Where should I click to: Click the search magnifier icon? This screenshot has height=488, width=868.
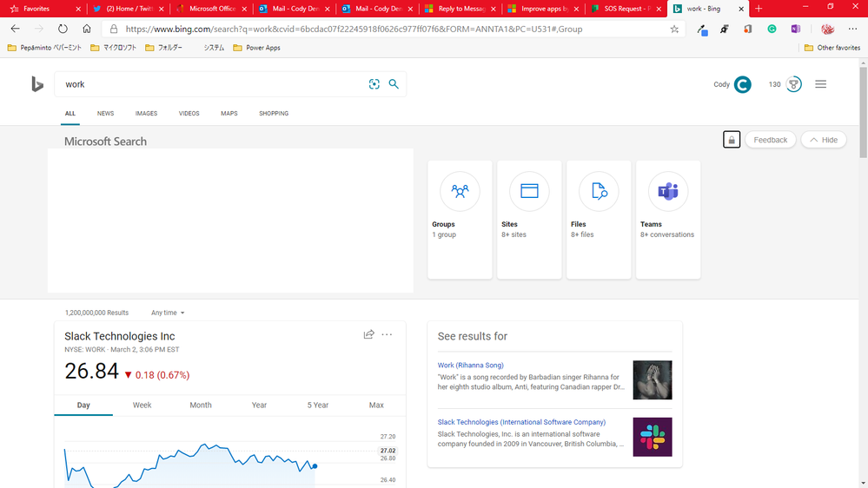(394, 84)
